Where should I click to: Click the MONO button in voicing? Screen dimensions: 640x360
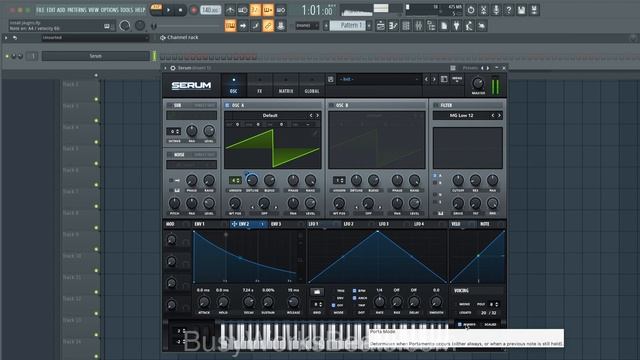[x=464, y=304]
